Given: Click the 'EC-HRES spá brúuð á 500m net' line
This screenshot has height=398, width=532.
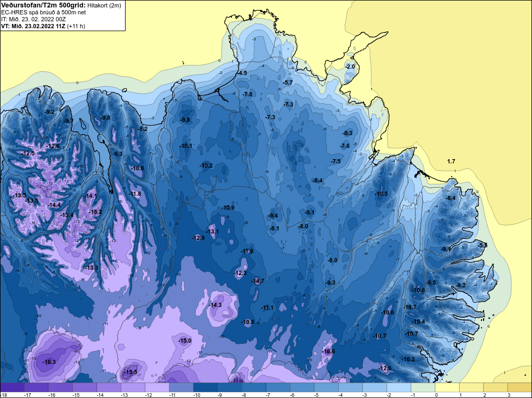Looking at the screenshot, I should coord(44,13).
